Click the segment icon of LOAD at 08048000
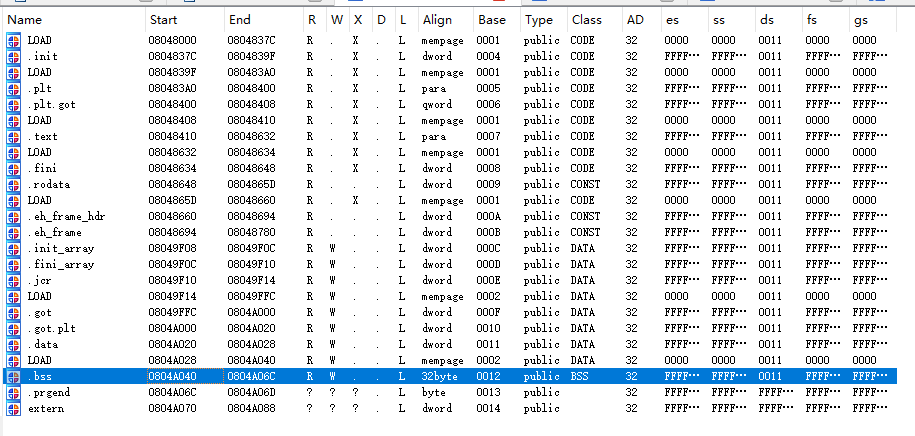Screen dimensions: 915x436 coord(13,40)
